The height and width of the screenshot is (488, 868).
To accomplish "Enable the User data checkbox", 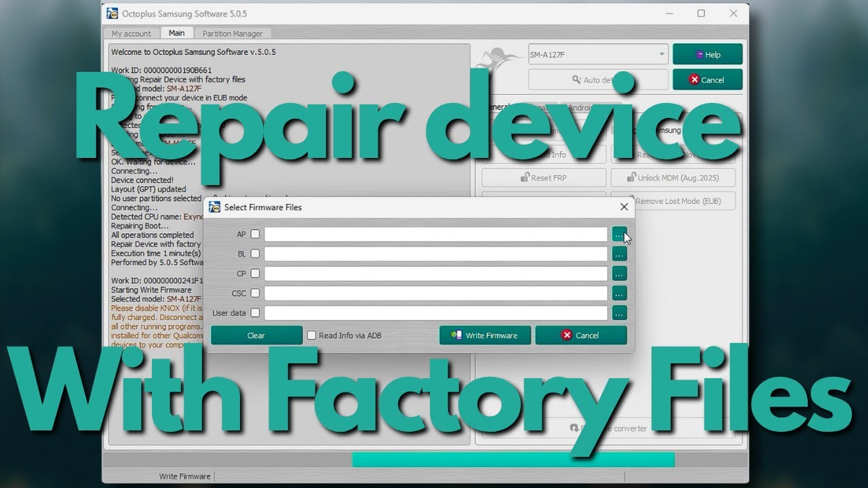I will point(255,312).
